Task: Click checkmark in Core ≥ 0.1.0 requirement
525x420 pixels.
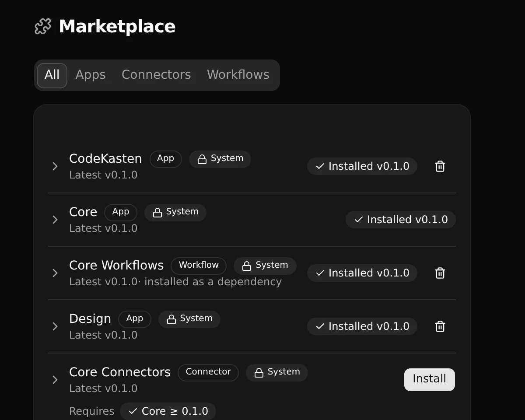Action: [x=133, y=411]
